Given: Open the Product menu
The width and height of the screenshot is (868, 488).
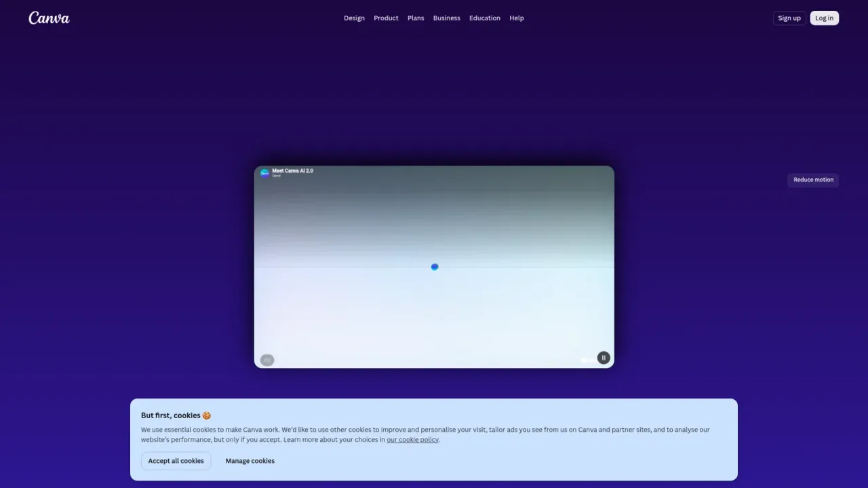Looking at the screenshot, I should pyautogui.click(x=386, y=18).
